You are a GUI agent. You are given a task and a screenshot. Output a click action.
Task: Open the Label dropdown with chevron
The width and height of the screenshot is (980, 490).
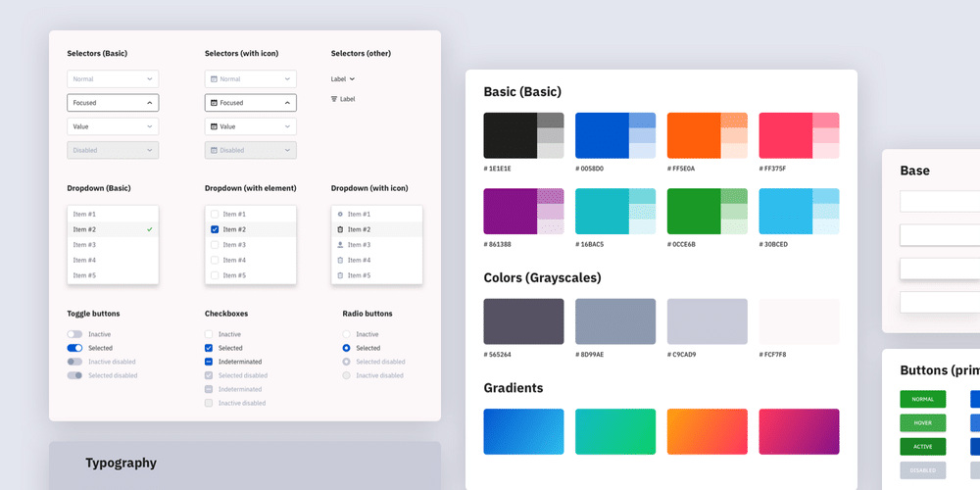coord(343,79)
